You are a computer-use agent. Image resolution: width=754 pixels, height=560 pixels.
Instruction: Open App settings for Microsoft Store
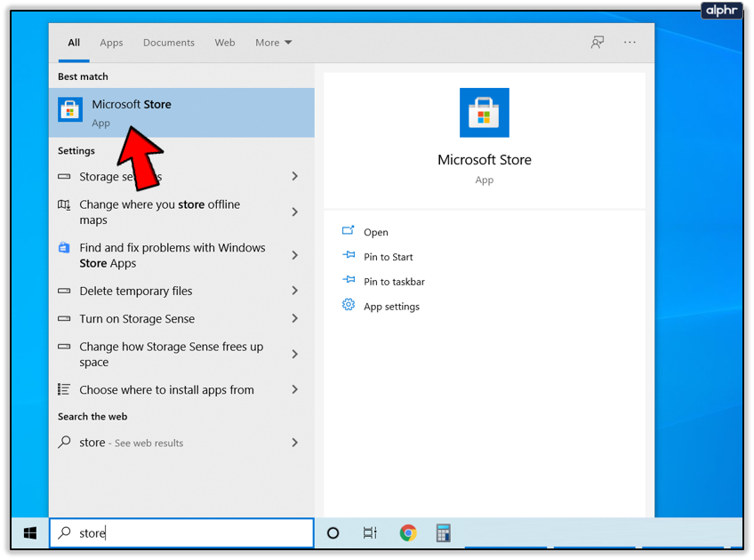tap(391, 307)
